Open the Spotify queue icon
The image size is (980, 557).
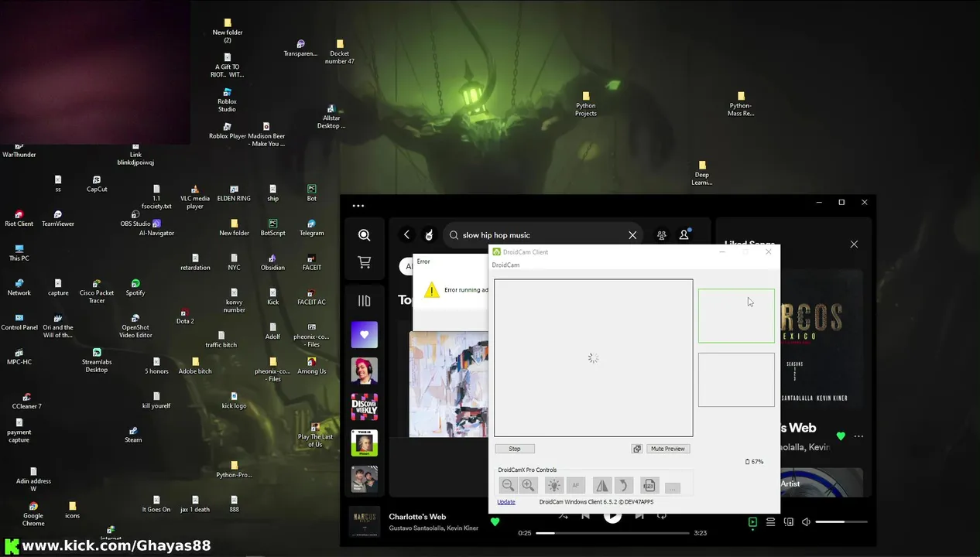tap(770, 522)
